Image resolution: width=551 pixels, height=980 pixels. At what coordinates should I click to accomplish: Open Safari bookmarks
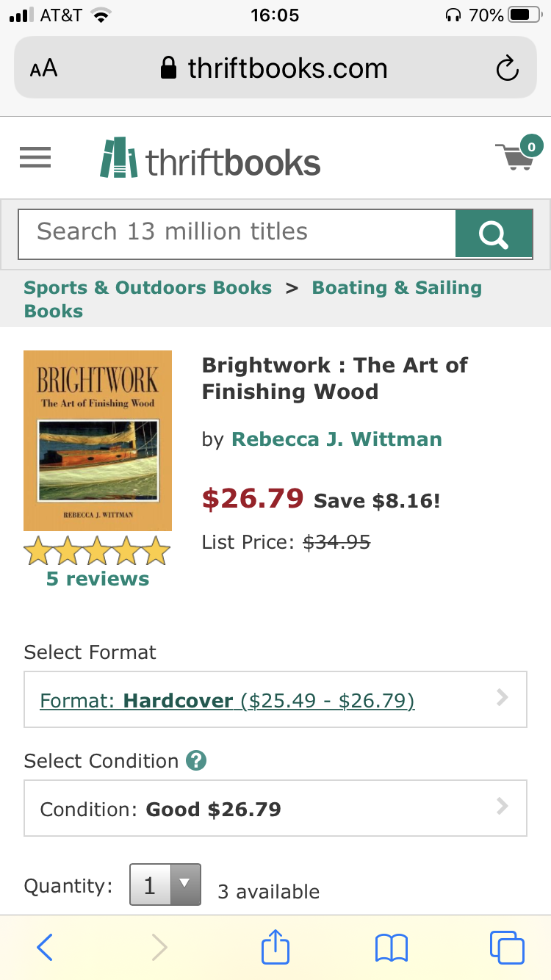pos(391,948)
